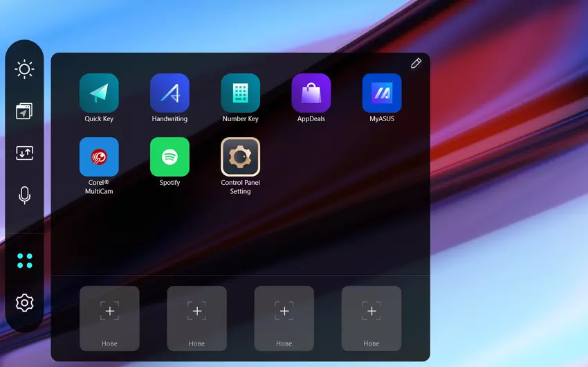Launch AppDeals from the launcher

(311, 93)
